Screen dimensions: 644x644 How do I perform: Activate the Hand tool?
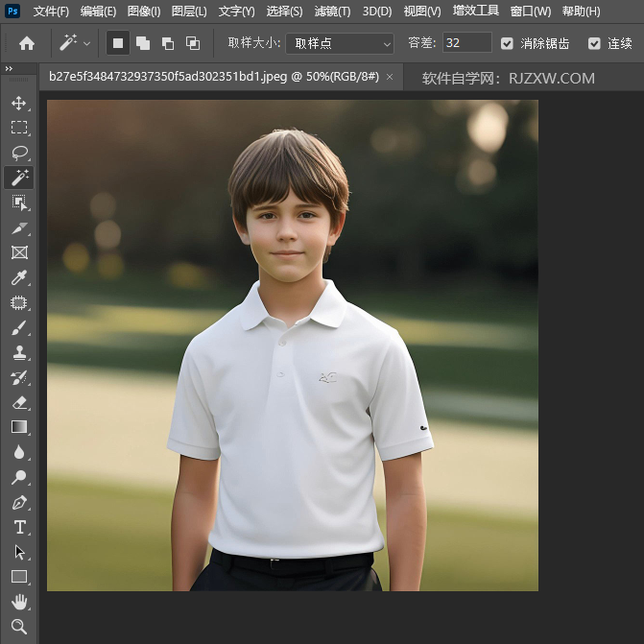click(x=19, y=602)
